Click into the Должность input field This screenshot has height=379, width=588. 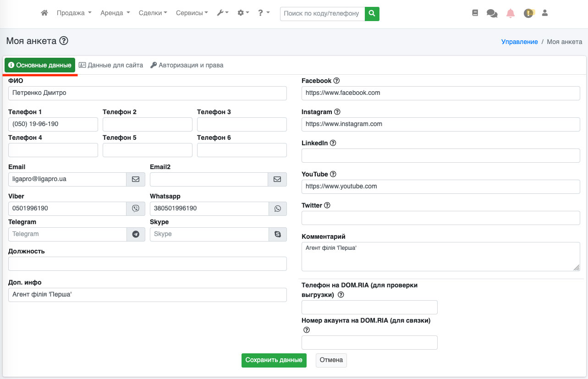tap(147, 264)
